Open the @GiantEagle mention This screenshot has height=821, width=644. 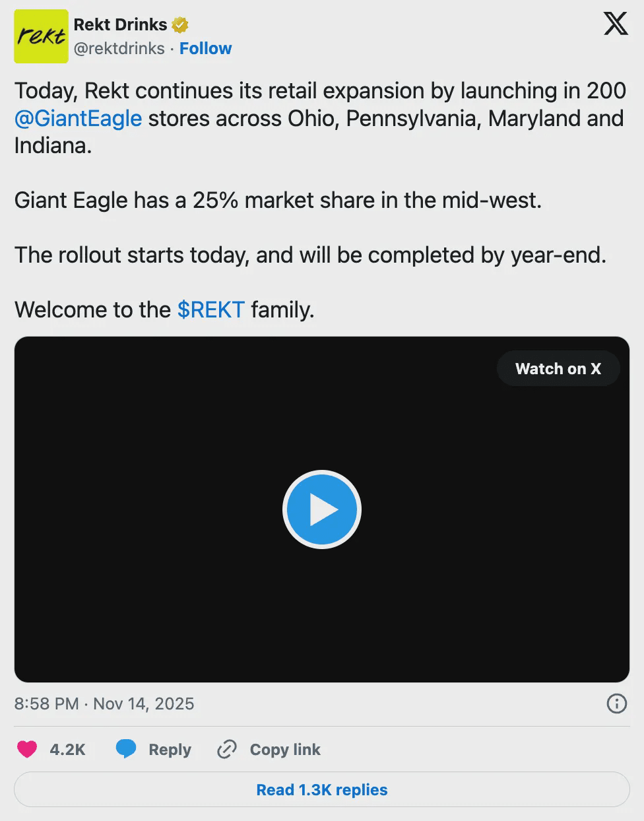coord(78,119)
